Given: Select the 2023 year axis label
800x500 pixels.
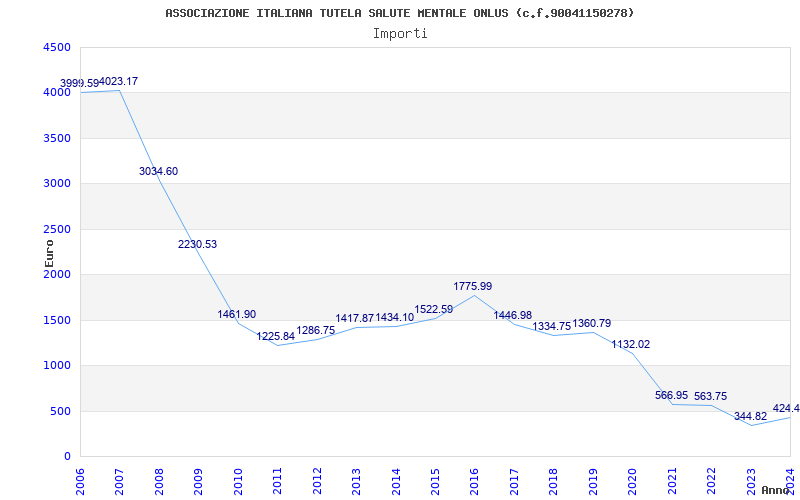Looking at the screenshot, I should [751, 481].
